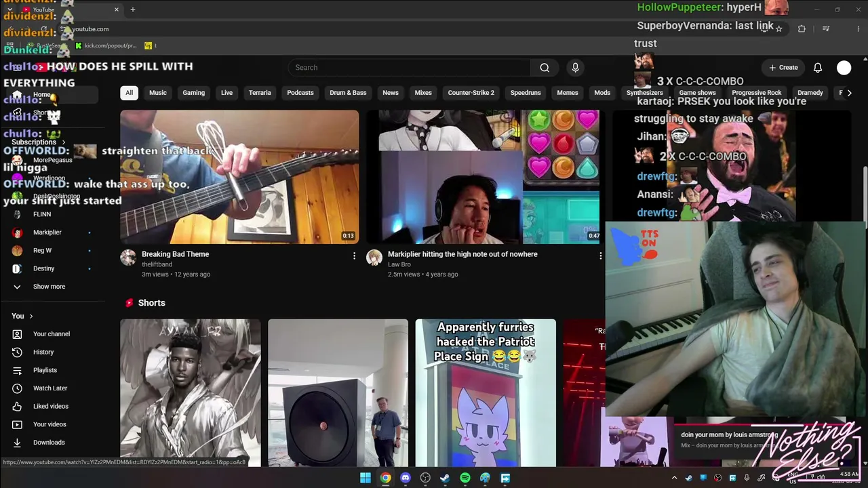Open the Chrome tab search dropdown

[x=9, y=9]
